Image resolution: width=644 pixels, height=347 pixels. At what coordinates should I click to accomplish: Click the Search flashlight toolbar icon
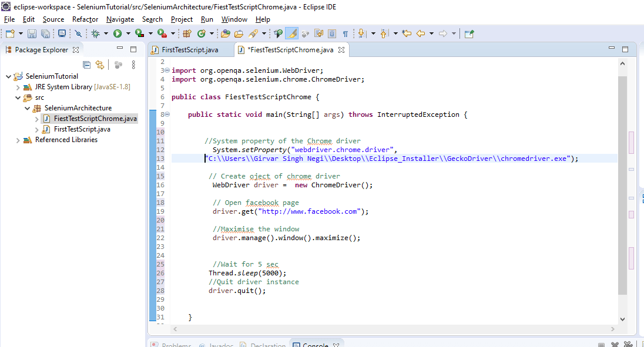coord(253,33)
